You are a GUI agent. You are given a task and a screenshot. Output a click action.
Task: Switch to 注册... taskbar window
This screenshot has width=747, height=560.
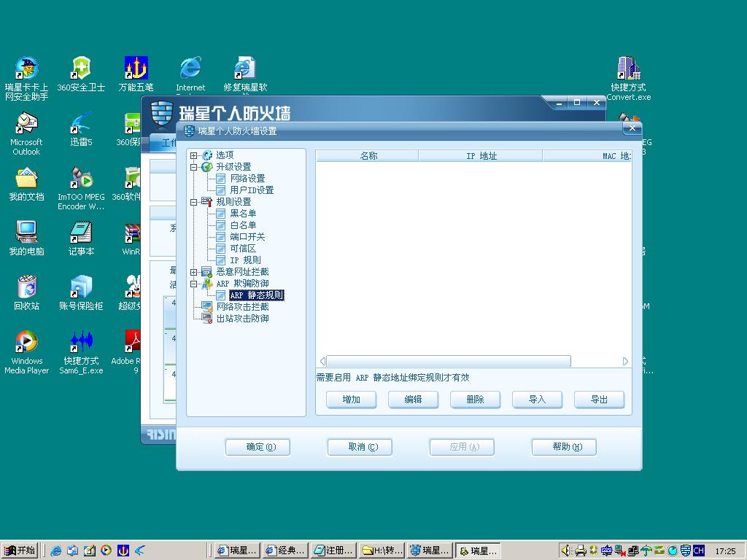pyautogui.click(x=334, y=551)
